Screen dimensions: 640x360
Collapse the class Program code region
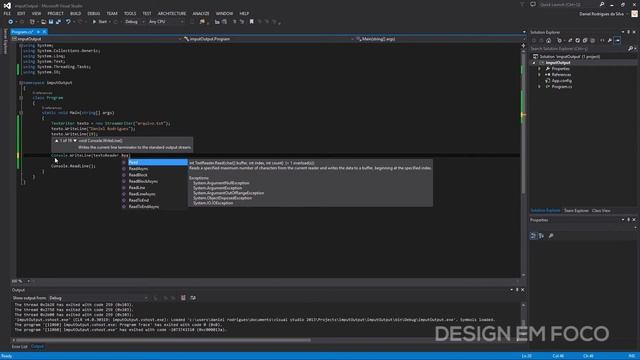pos(21,98)
